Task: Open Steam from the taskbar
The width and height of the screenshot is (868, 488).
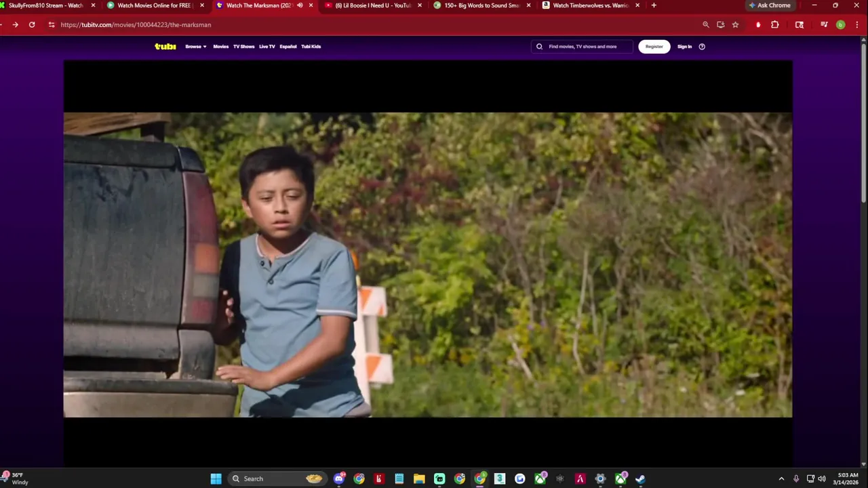Action: pos(640,479)
